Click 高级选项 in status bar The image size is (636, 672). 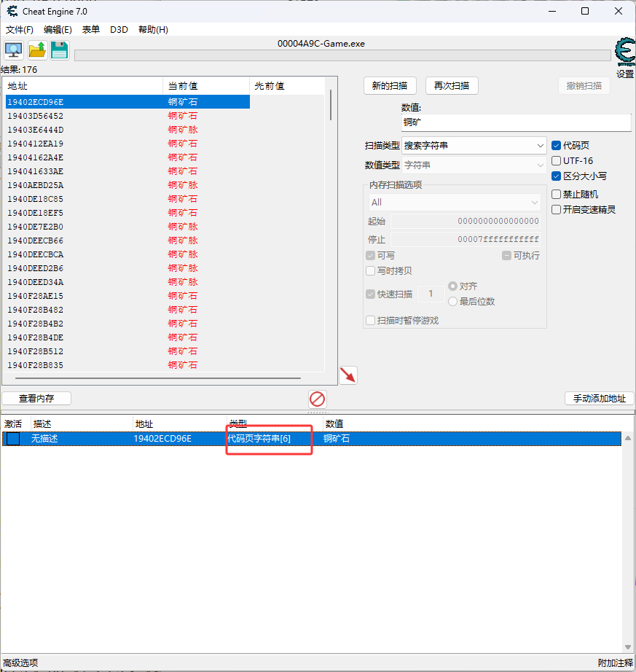pyautogui.click(x=20, y=663)
